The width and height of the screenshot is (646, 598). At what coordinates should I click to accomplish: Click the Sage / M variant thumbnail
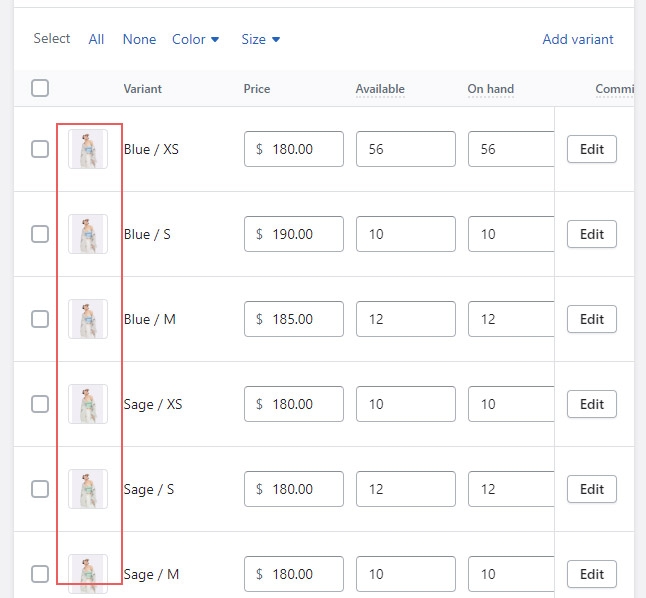[x=88, y=573]
